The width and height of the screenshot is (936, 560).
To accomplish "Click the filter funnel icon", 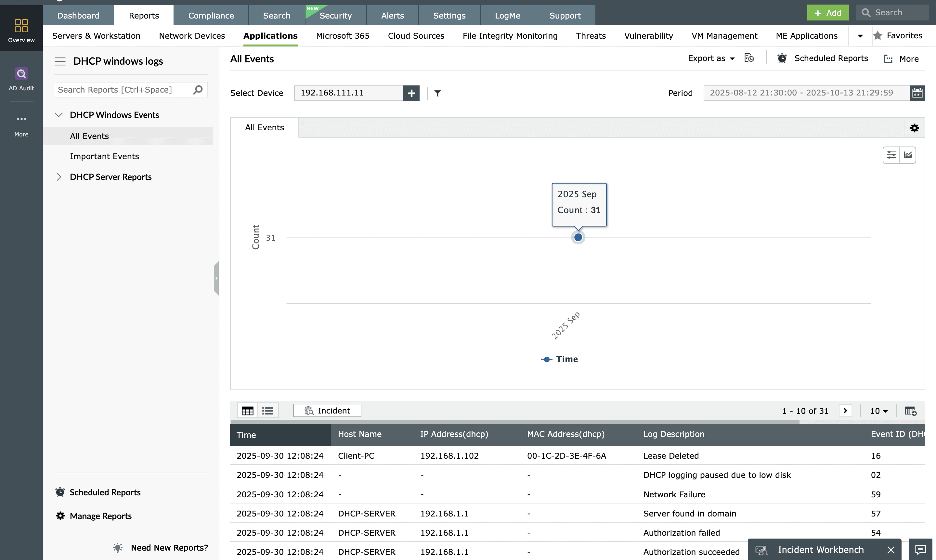I will click(437, 93).
